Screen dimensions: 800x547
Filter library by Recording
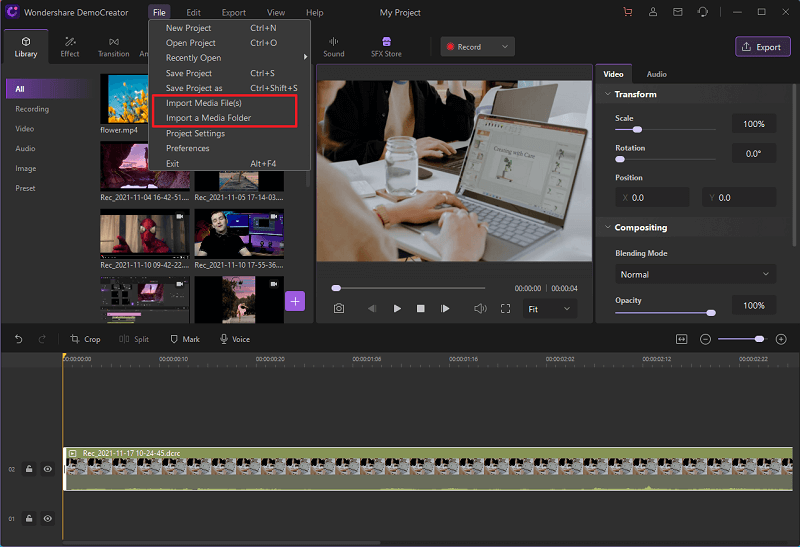32,109
